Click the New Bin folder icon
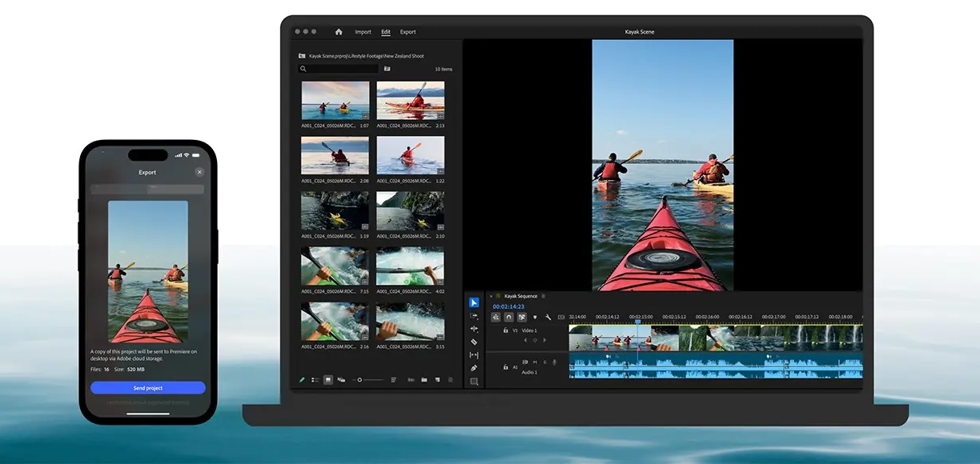 (424, 380)
